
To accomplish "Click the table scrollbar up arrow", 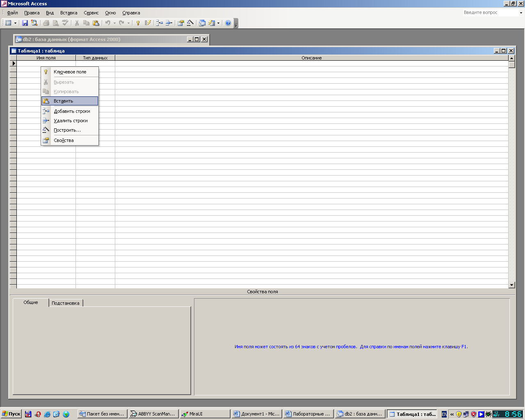I will pyautogui.click(x=511, y=58).
